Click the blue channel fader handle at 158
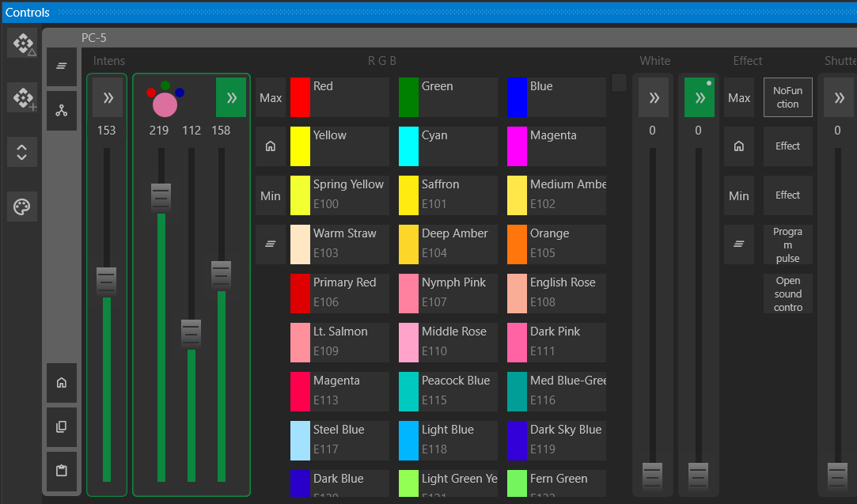The image size is (857, 504). (x=222, y=275)
